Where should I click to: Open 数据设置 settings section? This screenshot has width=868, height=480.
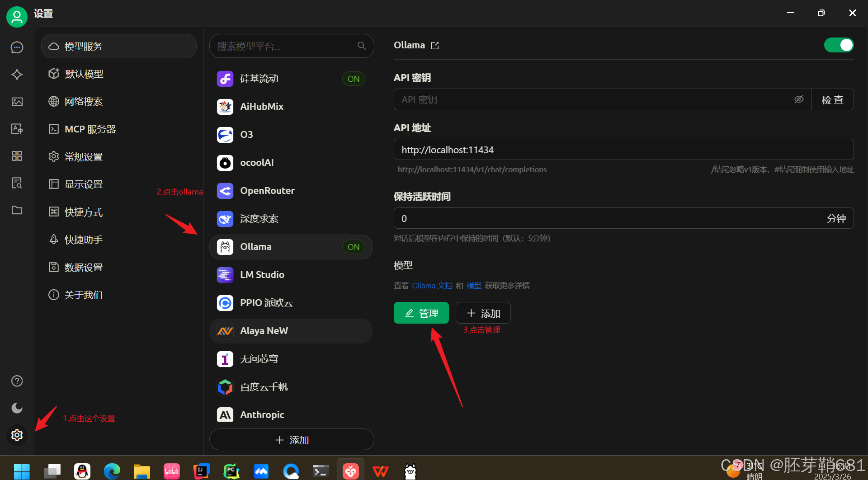[x=119, y=268]
